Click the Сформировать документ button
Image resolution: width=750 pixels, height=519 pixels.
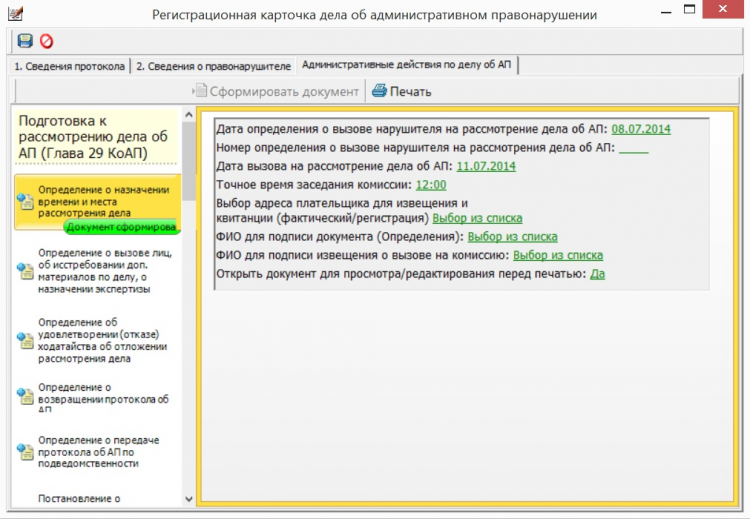tap(276, 91)
